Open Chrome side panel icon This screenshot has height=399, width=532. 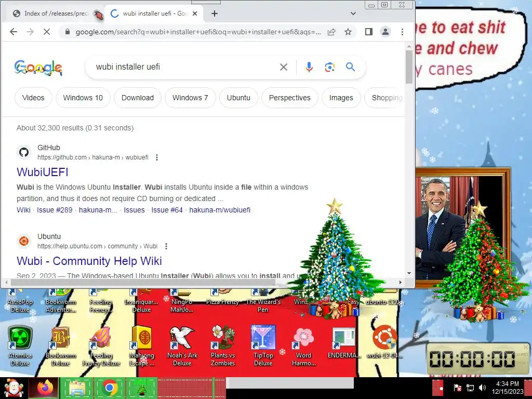point(369,32)
